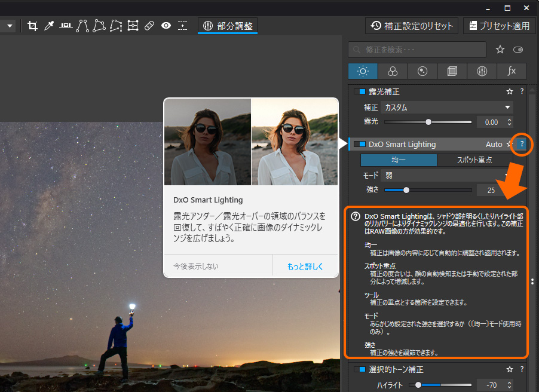Activate the 部分調整 local adjustments button
Image resolution: width=539 pixels, height=392 pixels.
(228, 26)
